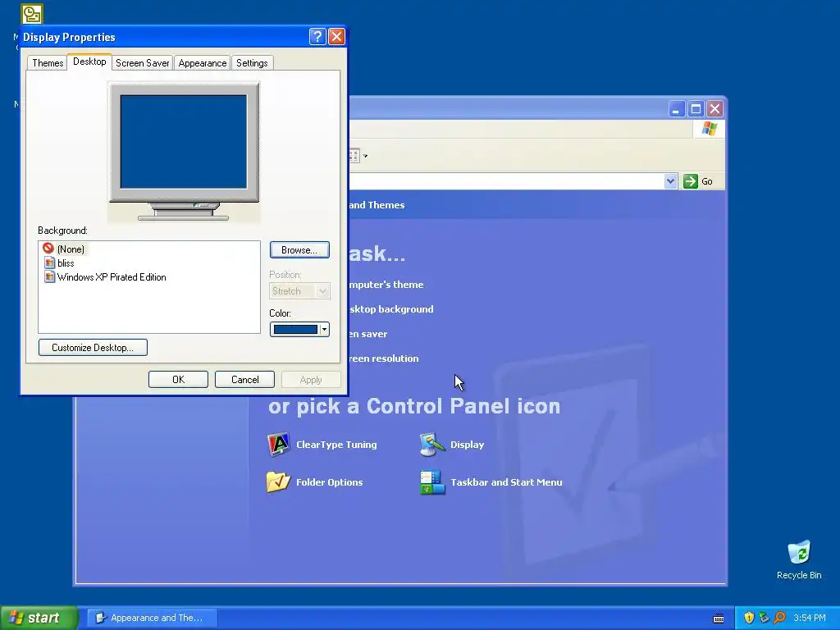Click the blue desktop Color swatch
The width and height of the screenshot is (840, 630).
pyautogui.click(x=295, y=330)
